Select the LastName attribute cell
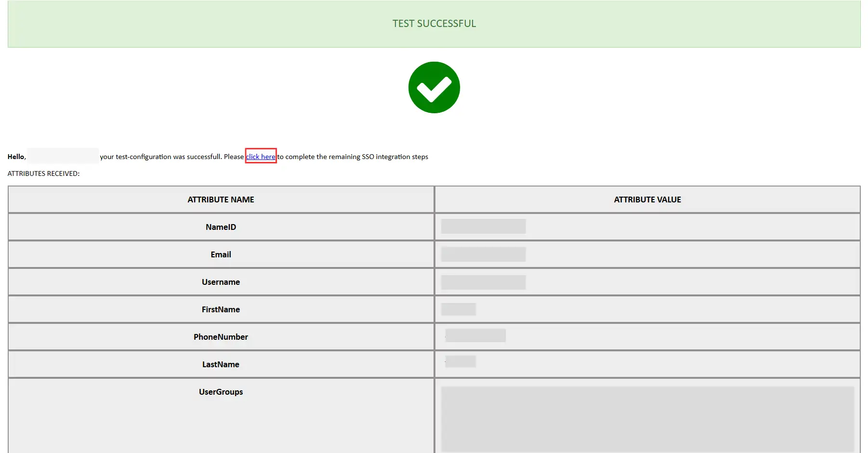 tap(221, 364)
